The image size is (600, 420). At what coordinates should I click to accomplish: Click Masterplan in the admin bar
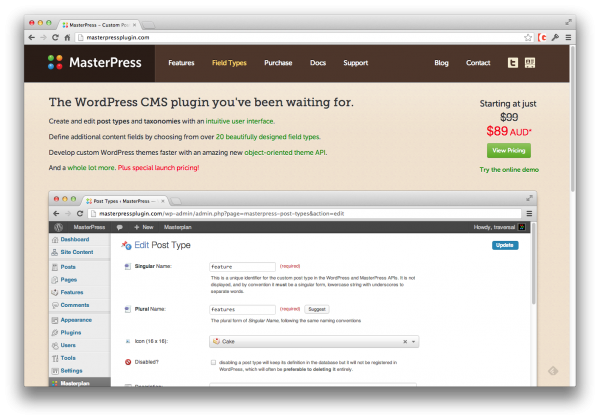coord(178,227)
